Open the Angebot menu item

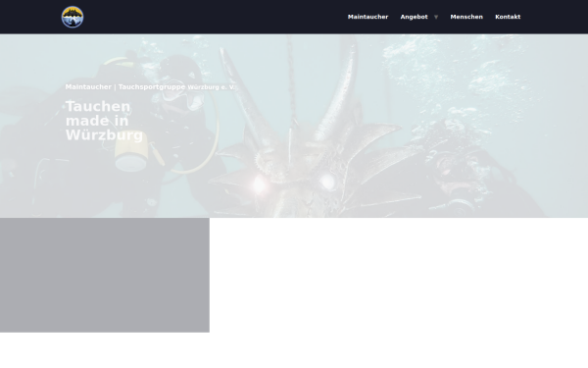414,17
